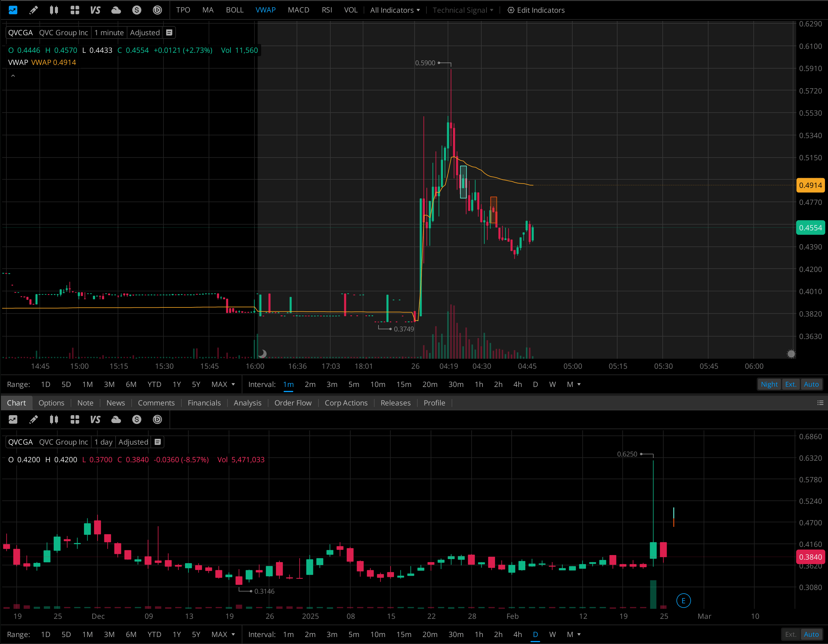
Task: Select the 5m interval on top chart
Action: click(353, 384)
